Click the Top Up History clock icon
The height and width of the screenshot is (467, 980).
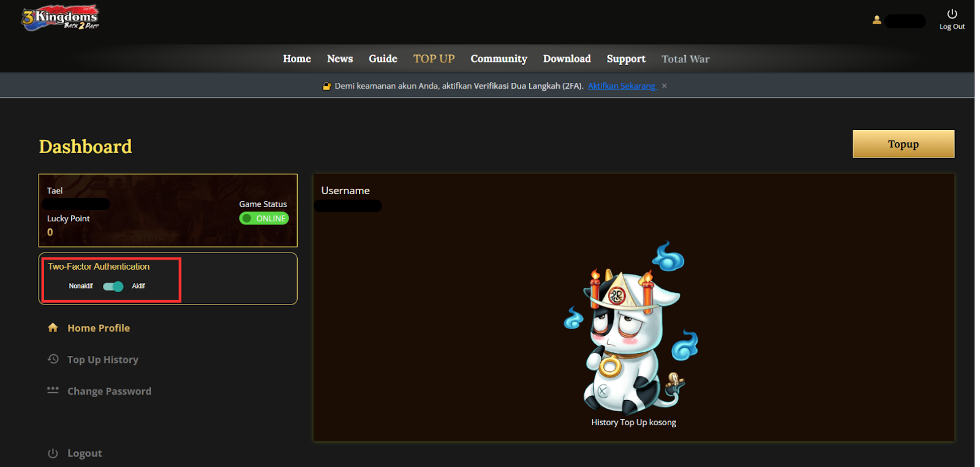pos(53,359)
